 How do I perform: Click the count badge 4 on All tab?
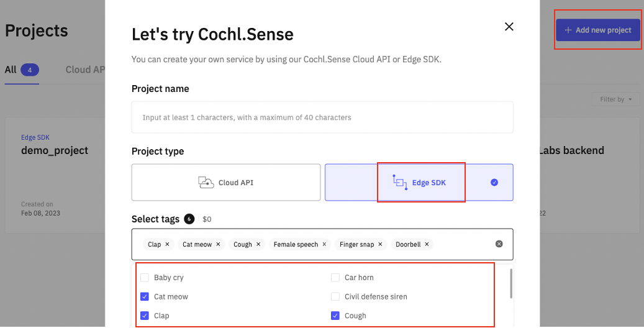30,70
